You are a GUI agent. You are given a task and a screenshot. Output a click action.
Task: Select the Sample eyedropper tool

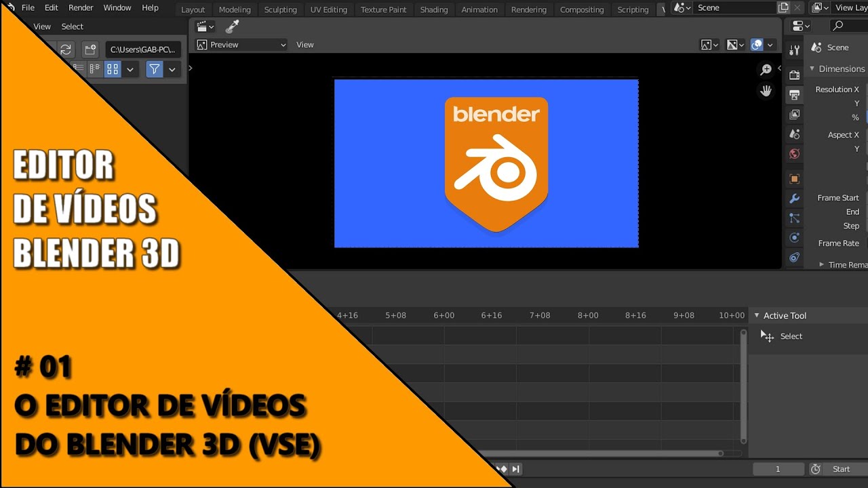pyautogui.click(x=233, y=26)
